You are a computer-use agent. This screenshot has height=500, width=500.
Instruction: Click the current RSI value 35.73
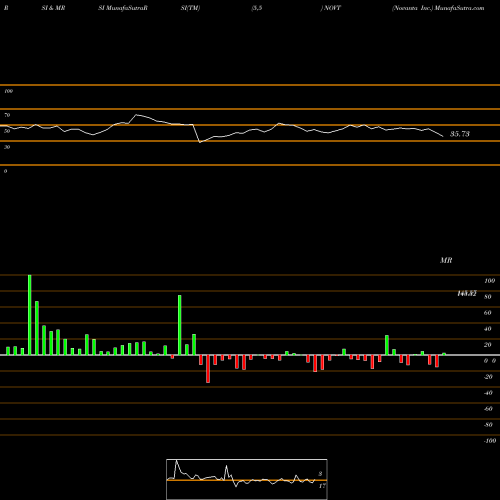click(x=460, y=134)
